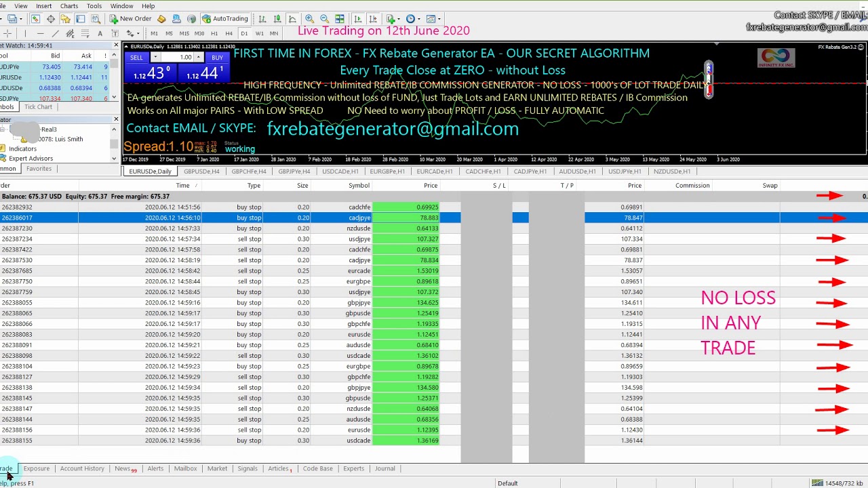The width and height of the screenshot is (868, 488).
Task: Open the Tools menu
Action: [94, 6]
